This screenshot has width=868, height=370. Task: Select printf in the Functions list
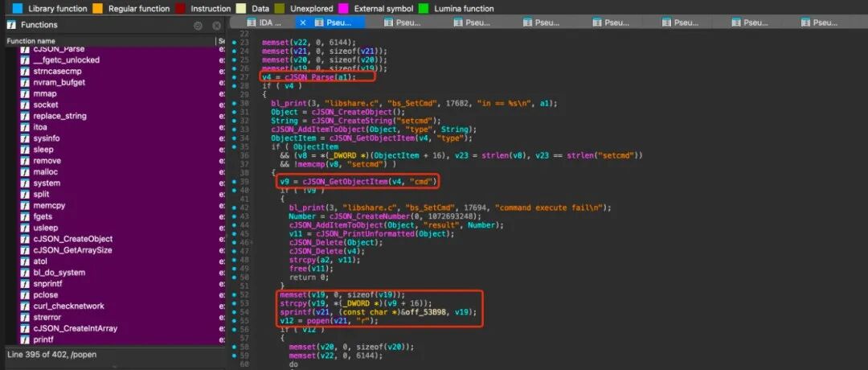point(43,339)
